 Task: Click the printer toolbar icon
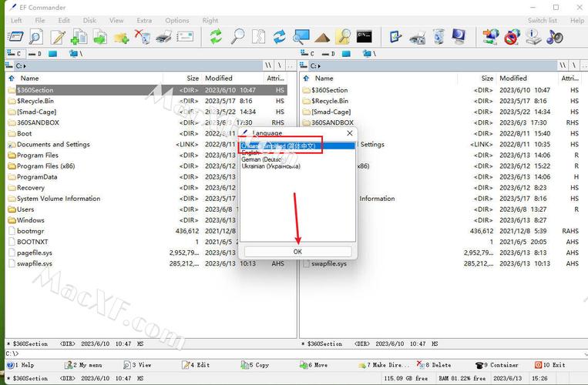(163, 37)
